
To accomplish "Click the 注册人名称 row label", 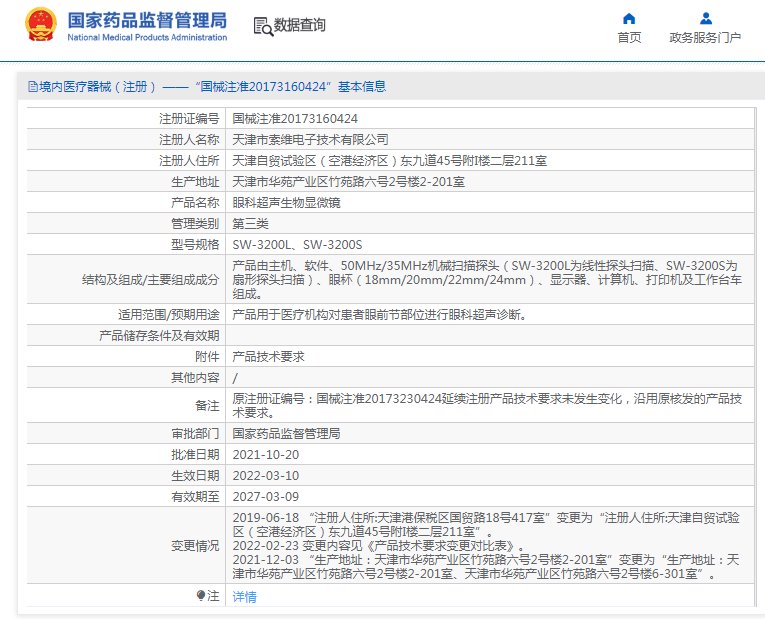I will pyautogui.click(x=189, y=140).
